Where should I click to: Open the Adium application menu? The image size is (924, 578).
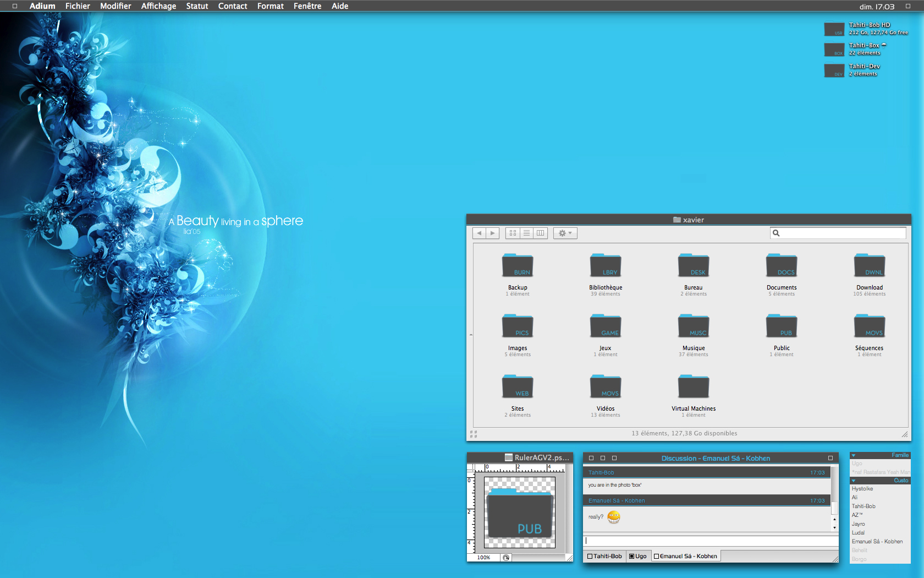pos(42,6)
